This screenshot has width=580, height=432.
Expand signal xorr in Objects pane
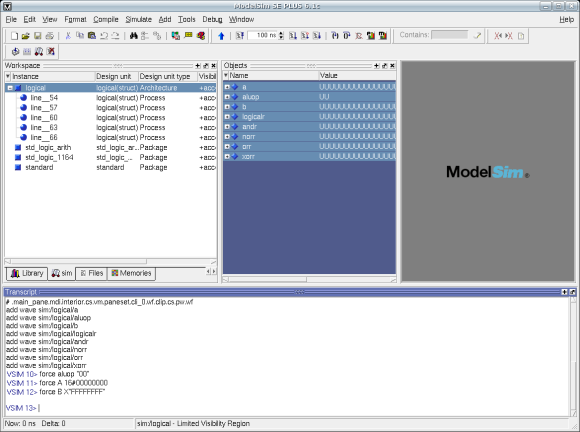(227, 157)
